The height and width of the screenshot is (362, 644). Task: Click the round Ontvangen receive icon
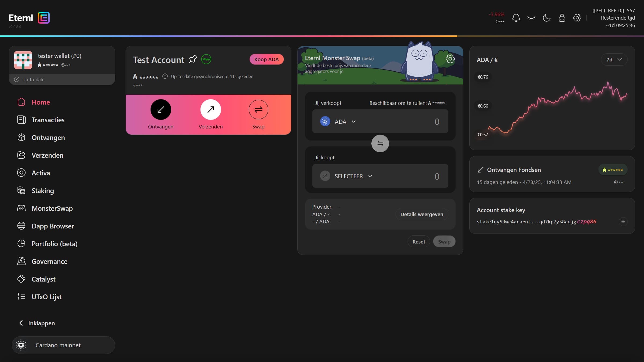pos(160,109)
